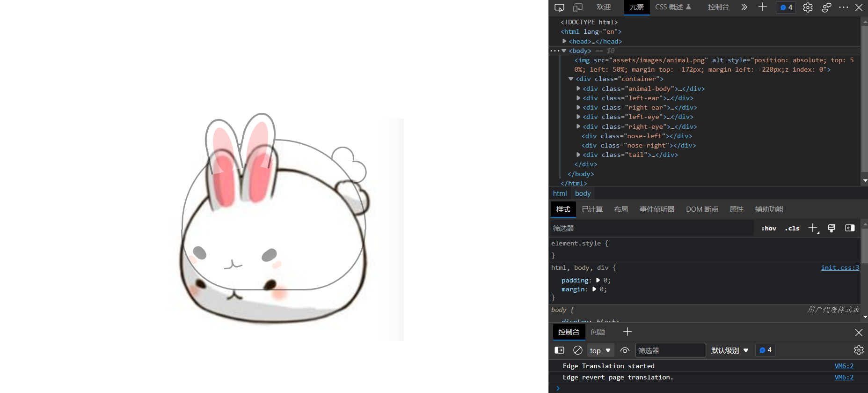Viewport: 868px width, 393px height.
Task: Expand the left-eye div
Action: [578, 117]
